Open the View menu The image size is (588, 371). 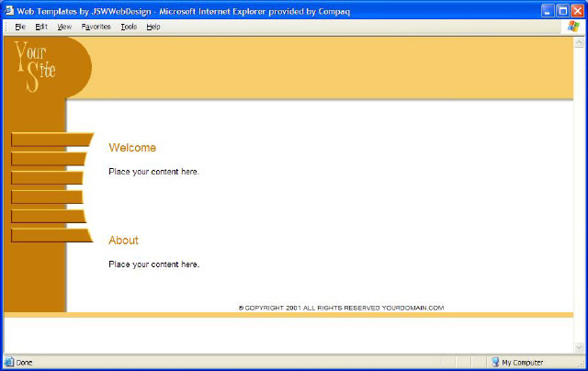point(64,27)
